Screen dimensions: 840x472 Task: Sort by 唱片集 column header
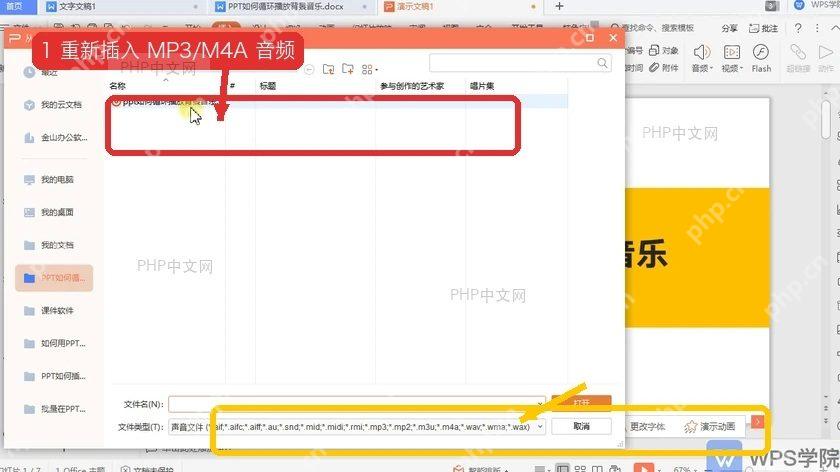tap(482, 86)
